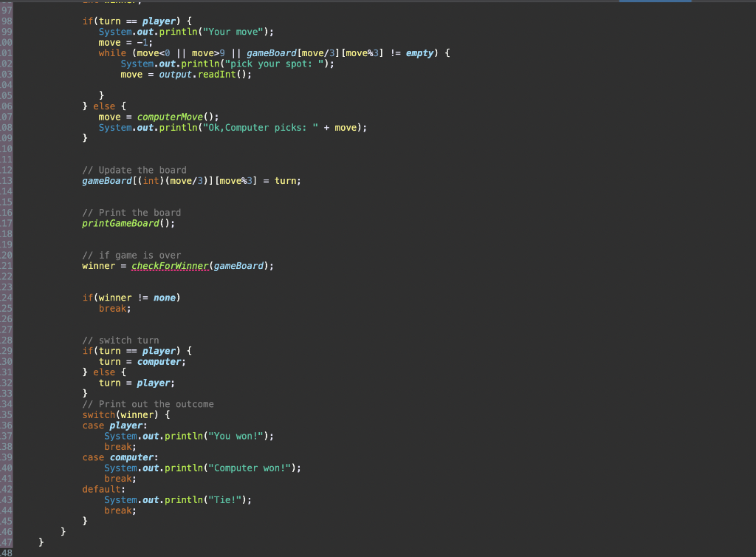The image size is (756, 557).
Task: Click the 'case computer:' label
Action: 120,457
